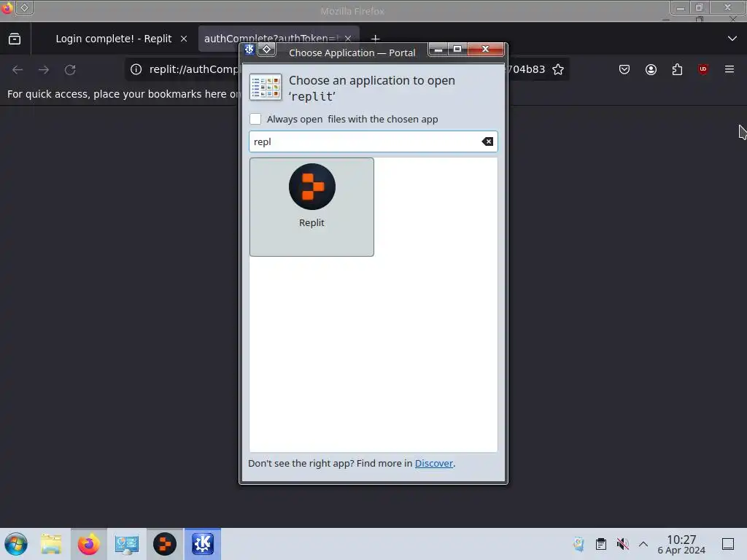Open the uBlock Origin extension
The width and height of the screenshot is (747, 560).
703,69
